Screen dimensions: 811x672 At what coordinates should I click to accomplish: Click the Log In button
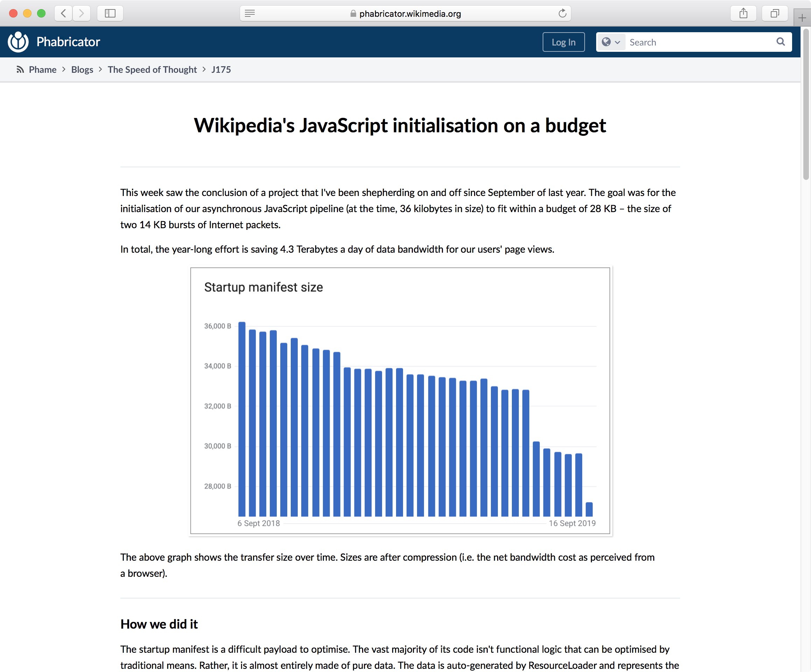click(x=563, y=42)
